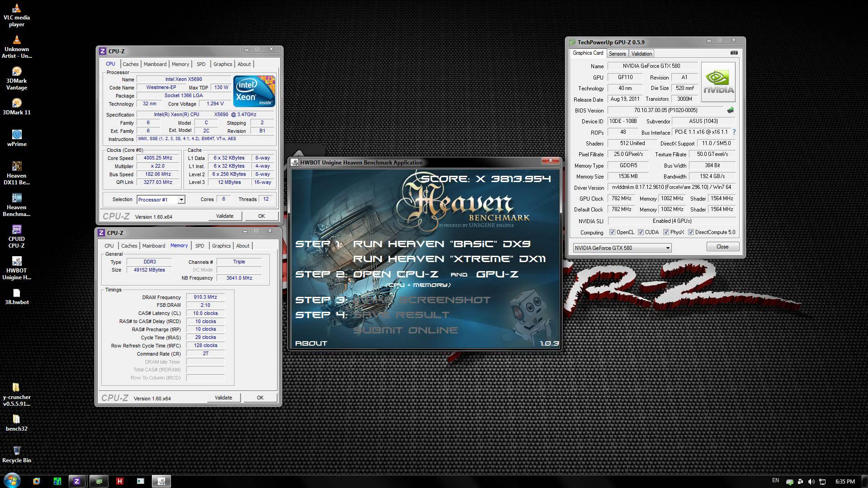Open HWBOT Unigine Heaven desktop shortcut
This screenshot has height=488, width=868.
point(17,268)
